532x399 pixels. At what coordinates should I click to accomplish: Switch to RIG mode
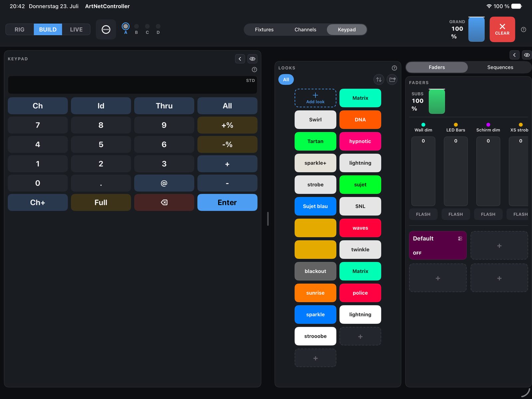click(x=20, y=30)
